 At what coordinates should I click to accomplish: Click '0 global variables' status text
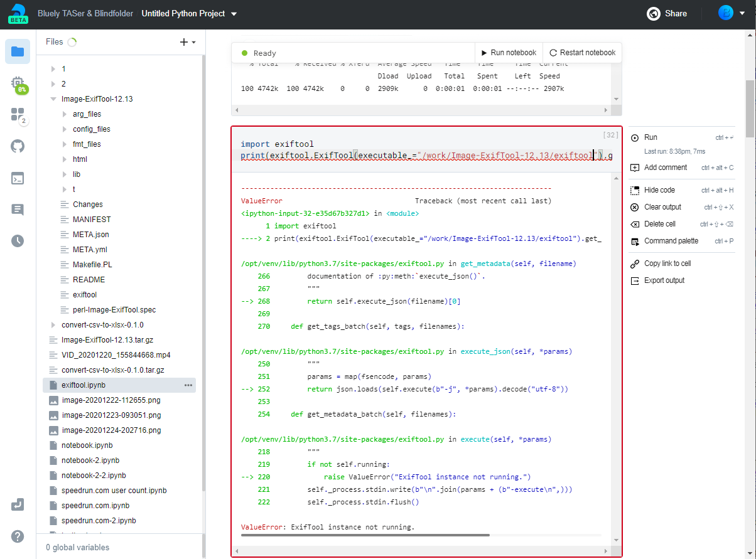coord(77,547)
